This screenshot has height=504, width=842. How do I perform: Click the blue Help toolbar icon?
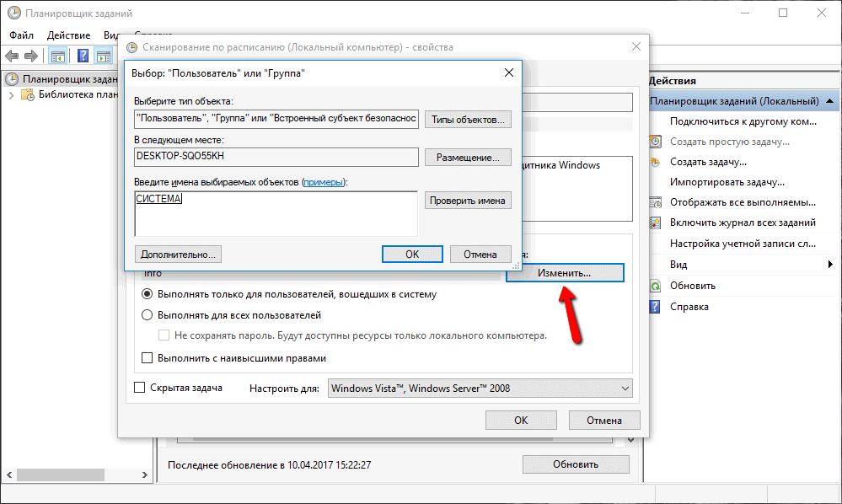(83, 56)
